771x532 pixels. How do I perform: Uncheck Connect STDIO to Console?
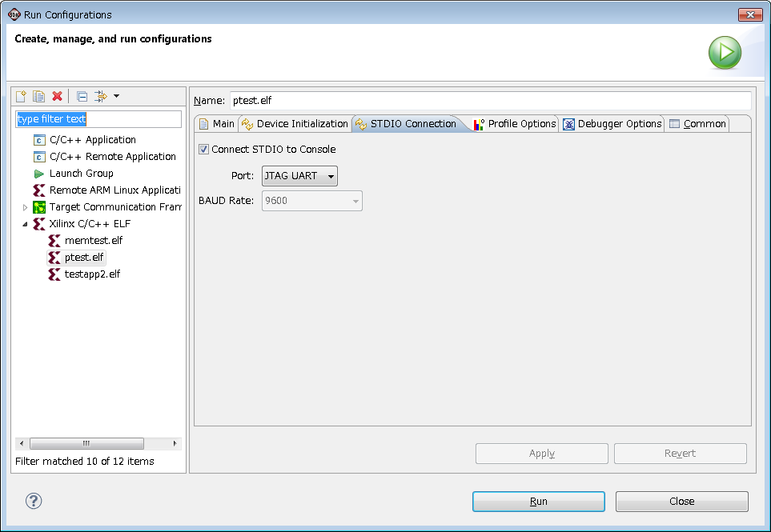(204, 150)
